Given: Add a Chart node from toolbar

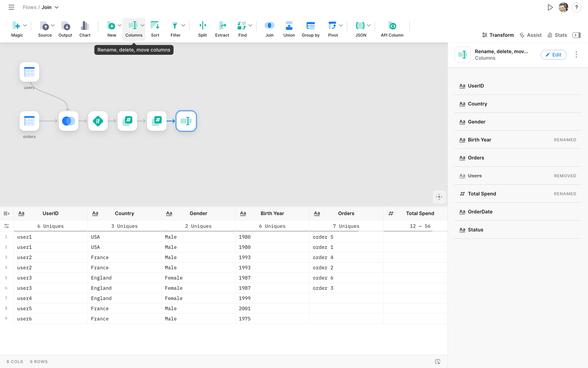Looking at the screenshot, I should click(85, 26).
